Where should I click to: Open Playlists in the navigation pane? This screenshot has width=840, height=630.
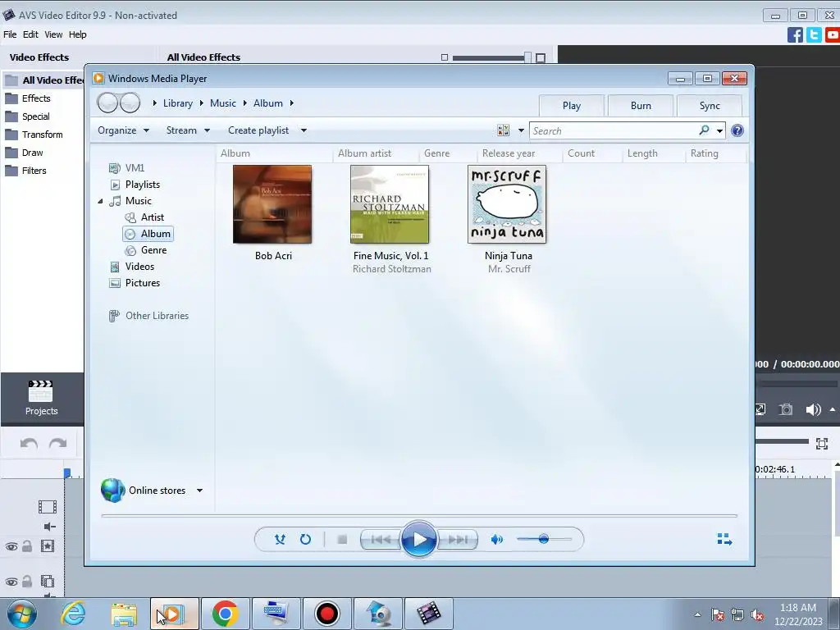(x=143, y=185)
